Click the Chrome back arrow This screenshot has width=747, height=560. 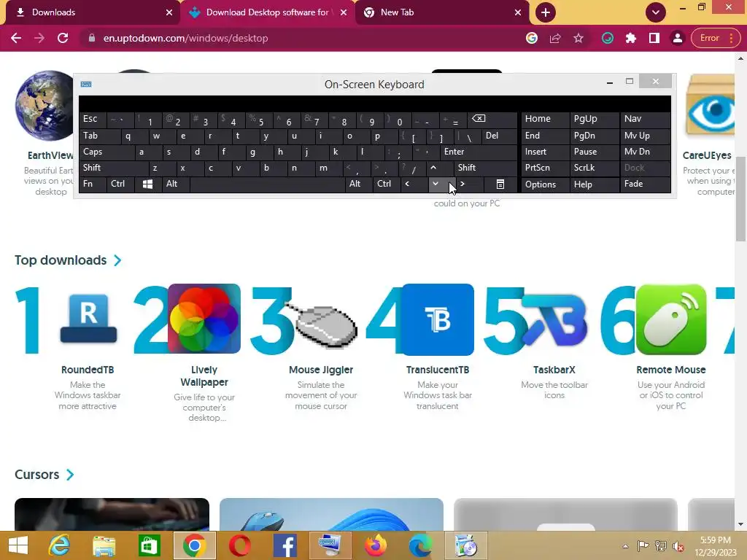[x=16, y=38]
